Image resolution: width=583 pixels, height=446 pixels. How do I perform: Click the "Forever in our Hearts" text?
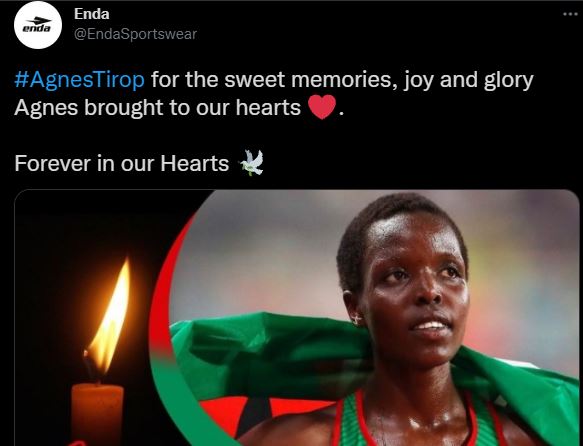click(122, 163)
